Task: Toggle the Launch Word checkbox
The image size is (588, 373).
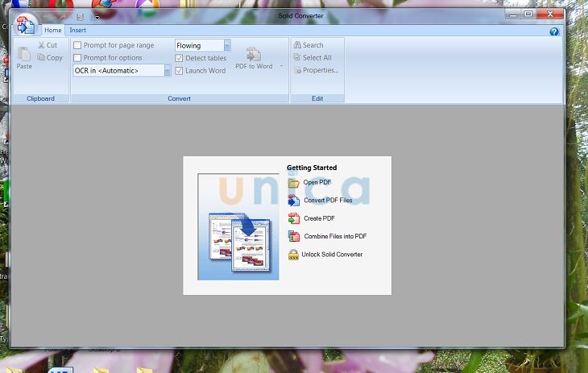Action: 179,71
